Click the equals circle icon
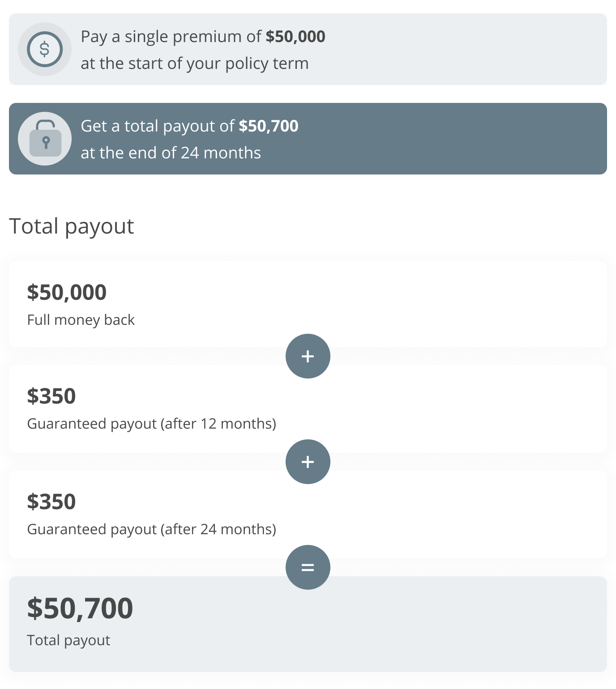Viewport: 616px width, 689px height. pyautogui.click(x=308, y=567)
